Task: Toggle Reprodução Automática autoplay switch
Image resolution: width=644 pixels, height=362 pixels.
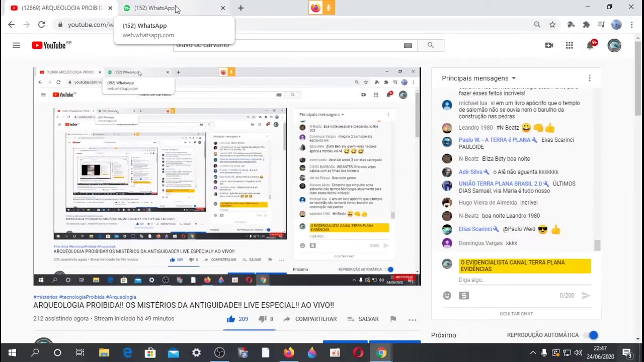Action: (x=591, y=335)
